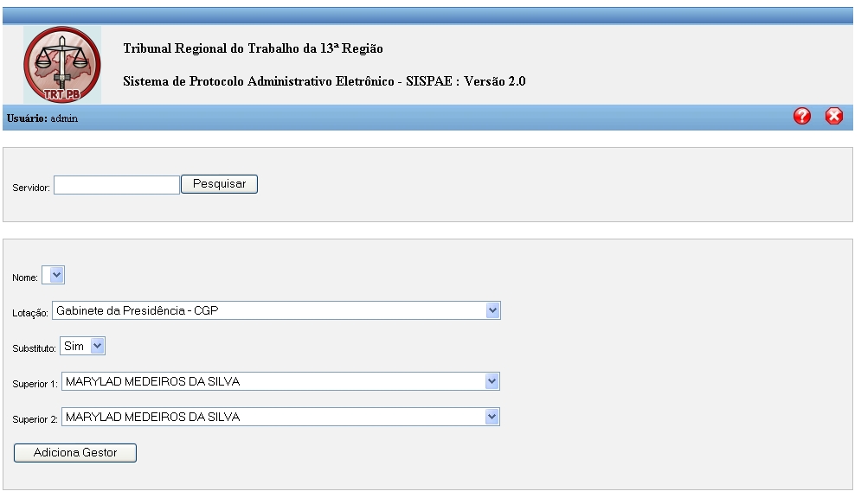The width and height of the screenshot is (861, 504).
Task: Click the TRT PB scales logo
Action: pos(62,65)
